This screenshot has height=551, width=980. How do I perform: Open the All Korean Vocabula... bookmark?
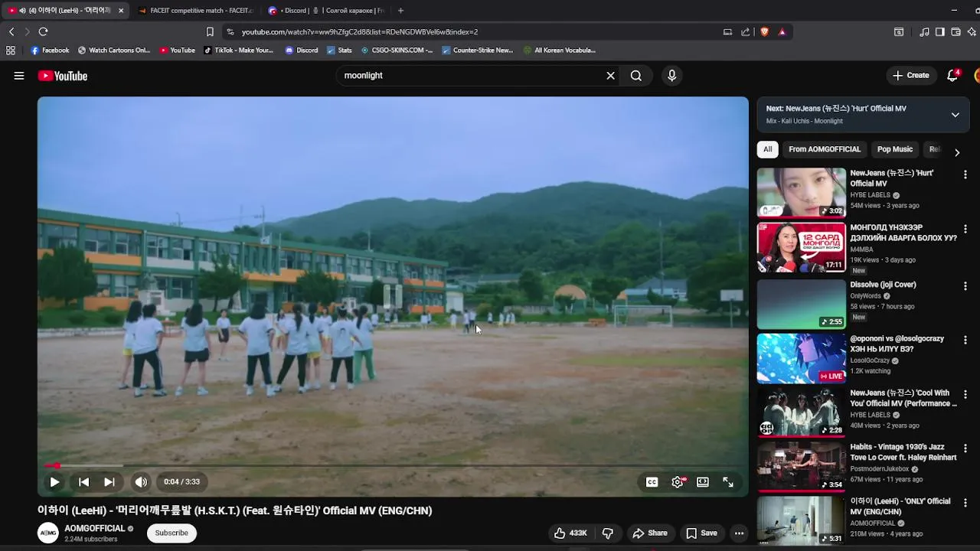click(x=560, y=51)
